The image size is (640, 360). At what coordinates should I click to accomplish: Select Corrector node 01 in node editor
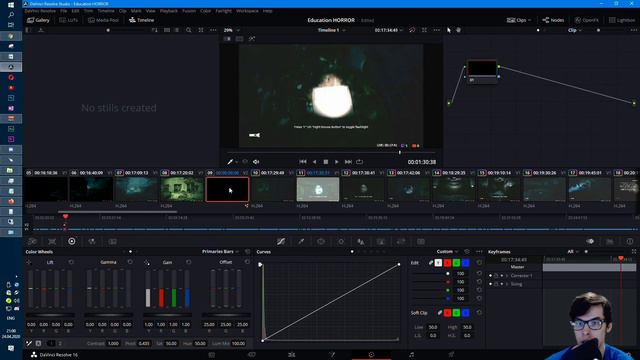[482, 70]
